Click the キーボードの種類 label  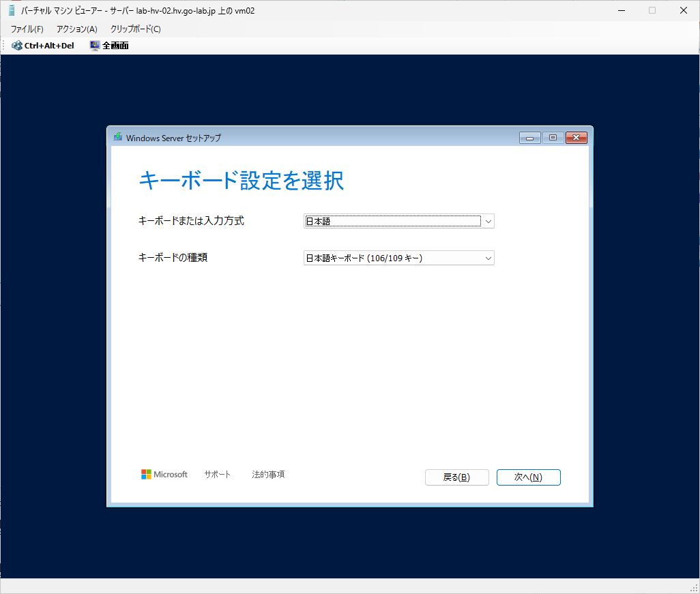pos(173,258)
